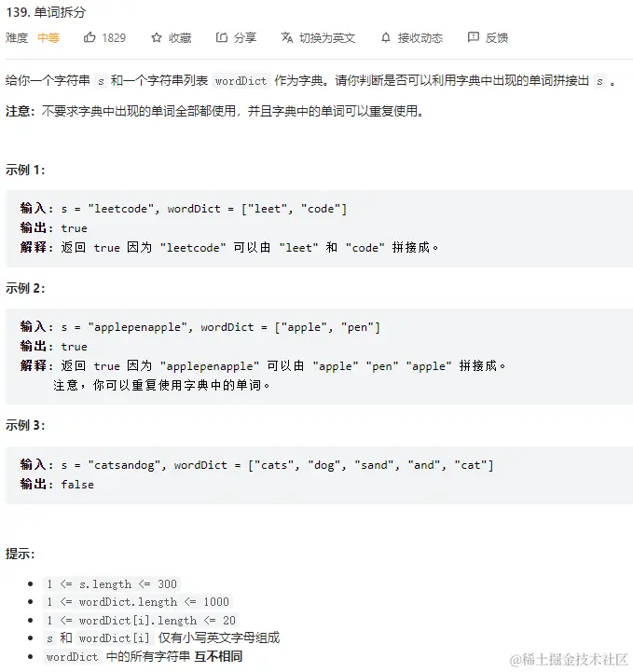Click the hint 仅有小写英文字母组成
Image resolution: width=633 pixels, height=672 pixels.
[x=162, y=638]
